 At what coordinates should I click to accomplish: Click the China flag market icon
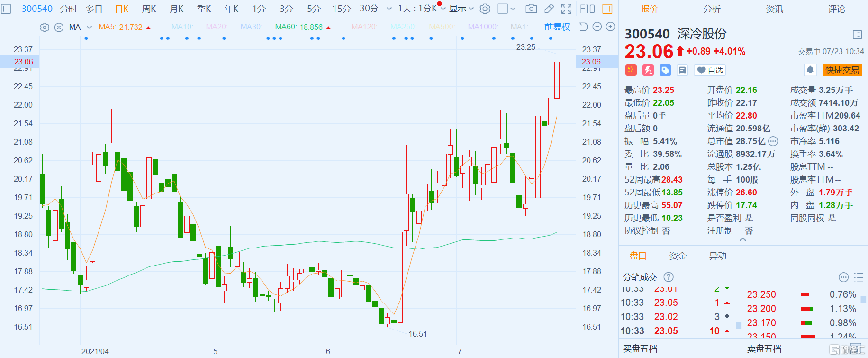630,70
